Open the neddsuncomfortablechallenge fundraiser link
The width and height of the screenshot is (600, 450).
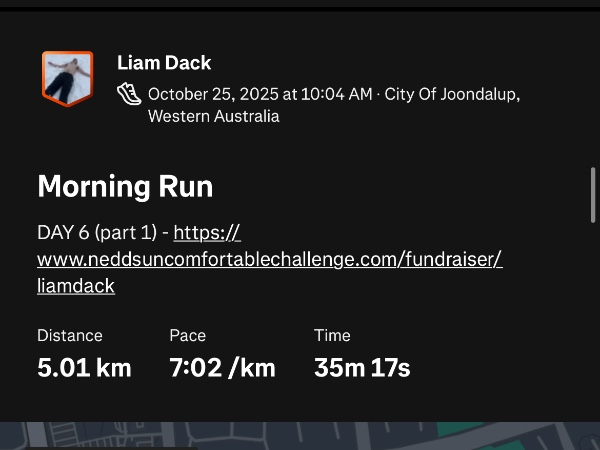(269, 260)
